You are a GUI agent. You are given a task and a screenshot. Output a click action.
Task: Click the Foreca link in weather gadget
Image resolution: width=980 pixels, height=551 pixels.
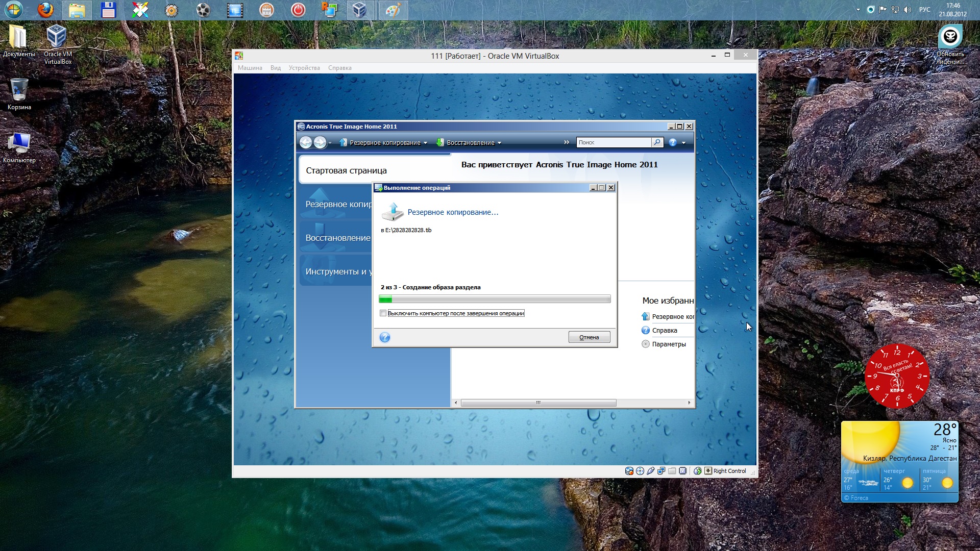pos(856,498)
